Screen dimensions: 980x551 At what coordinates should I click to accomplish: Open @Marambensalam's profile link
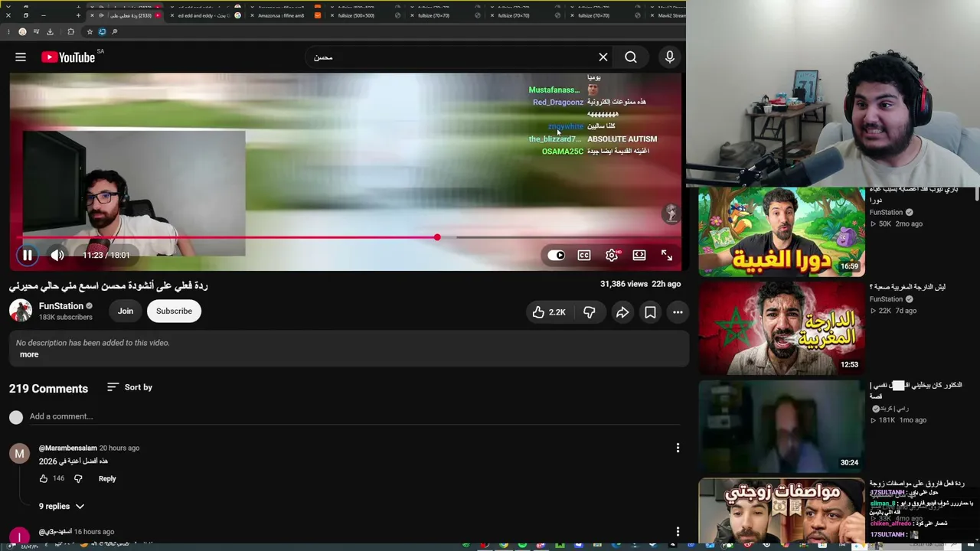(x=68, y=448)
